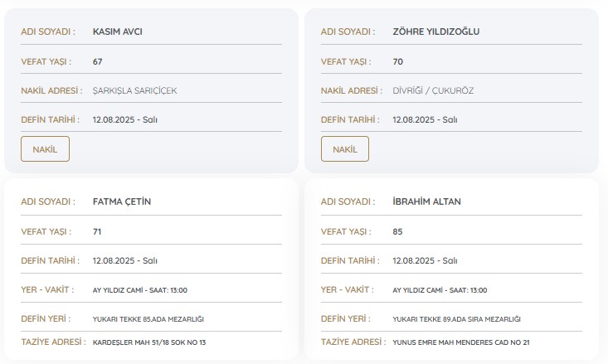Click AY YILDIZ CAMİ time in Fatma Çetin's card
The image size is (608, 364).
(140, 290)
